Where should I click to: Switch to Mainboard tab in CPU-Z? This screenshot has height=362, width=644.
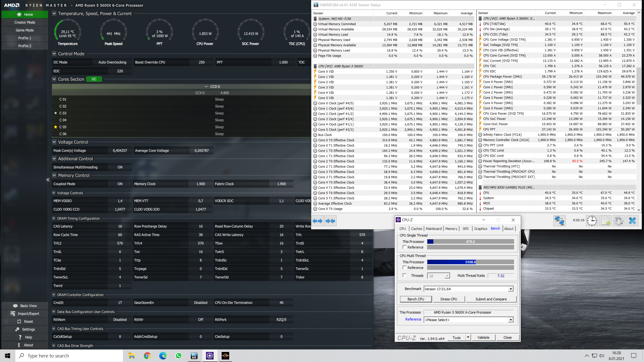tap(434, 229)
